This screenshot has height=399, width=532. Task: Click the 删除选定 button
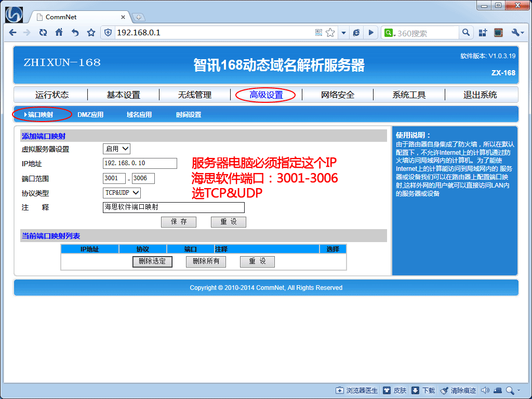coord(152,262)
